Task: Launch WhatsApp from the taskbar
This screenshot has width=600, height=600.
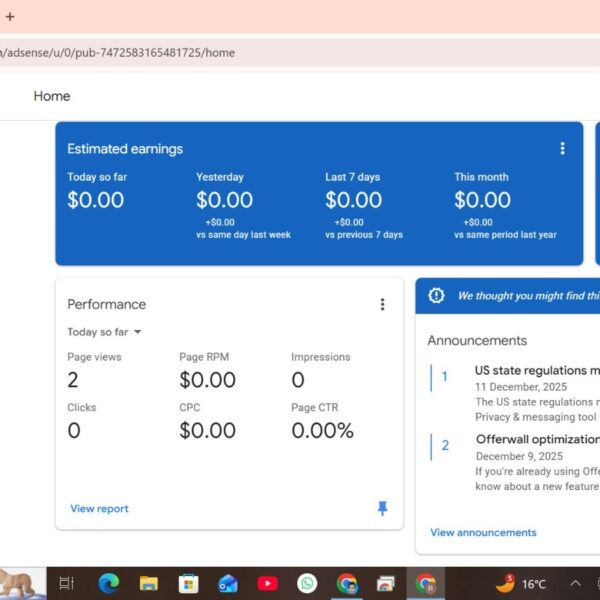Action: [307, 583]
